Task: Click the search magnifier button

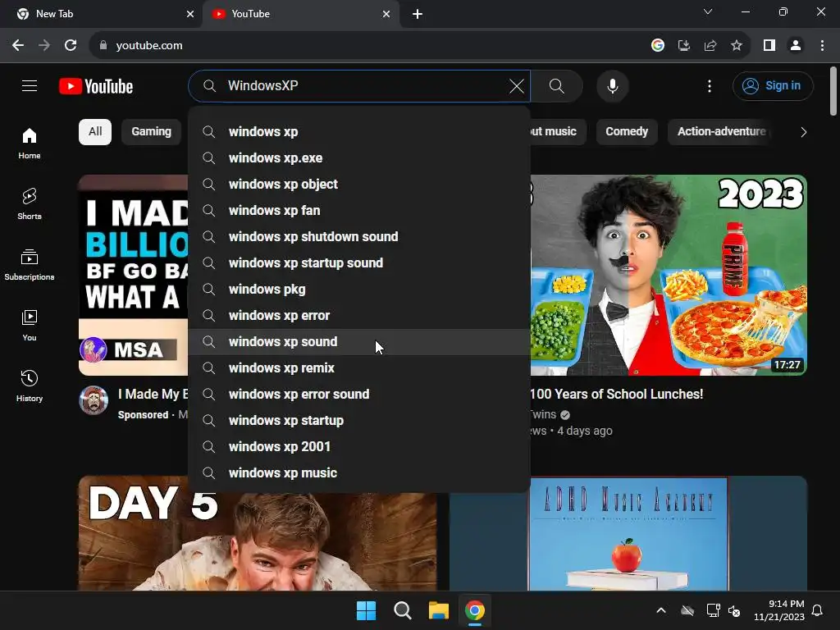Action: point(557,85)
